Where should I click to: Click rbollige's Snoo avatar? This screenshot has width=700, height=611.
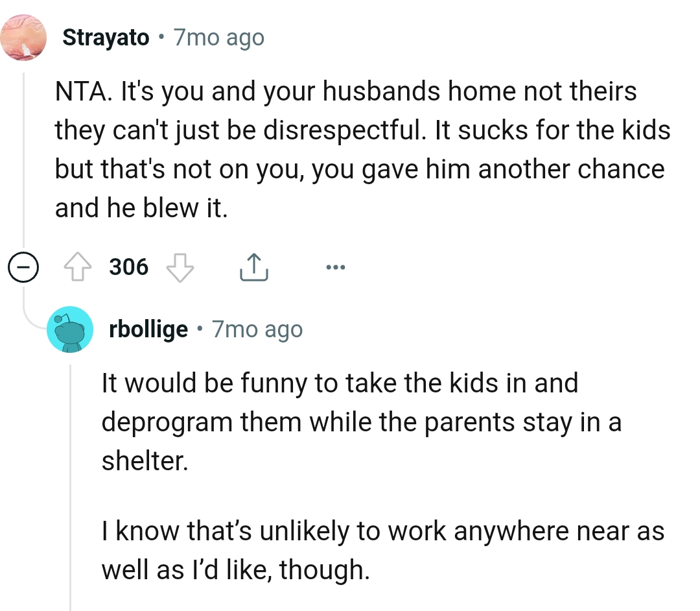click(x=71, y=329)
